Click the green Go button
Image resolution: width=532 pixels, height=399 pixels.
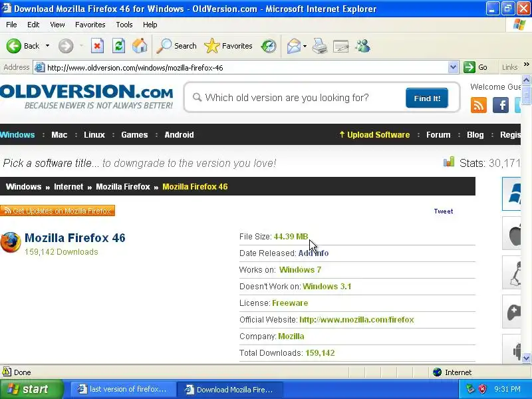[475, 67]
